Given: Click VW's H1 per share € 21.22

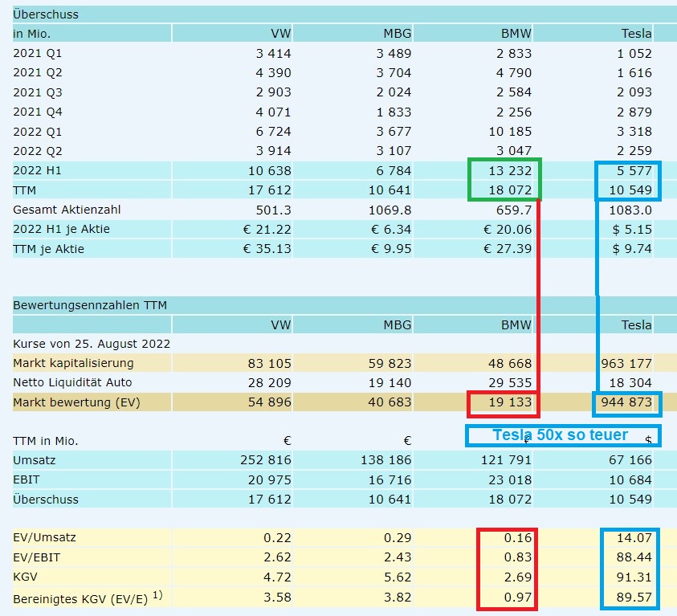Looking at the screenshot, I should (267, 229).
